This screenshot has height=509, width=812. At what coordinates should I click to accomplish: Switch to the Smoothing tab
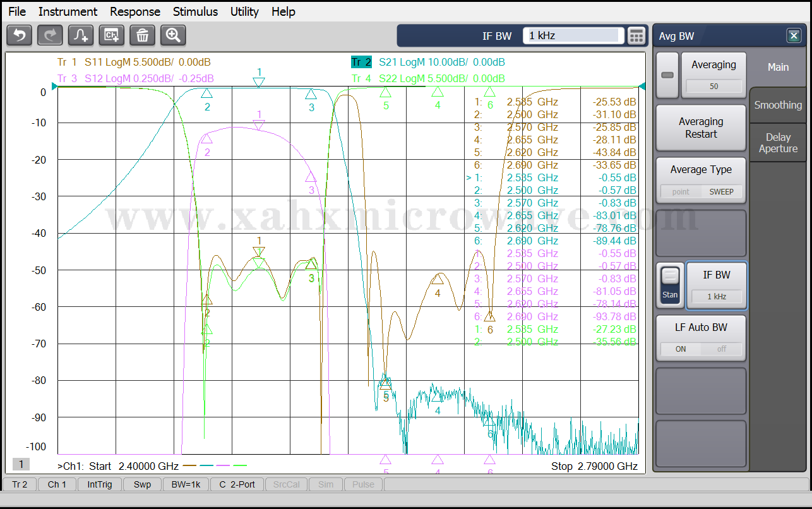pos(778,105)
